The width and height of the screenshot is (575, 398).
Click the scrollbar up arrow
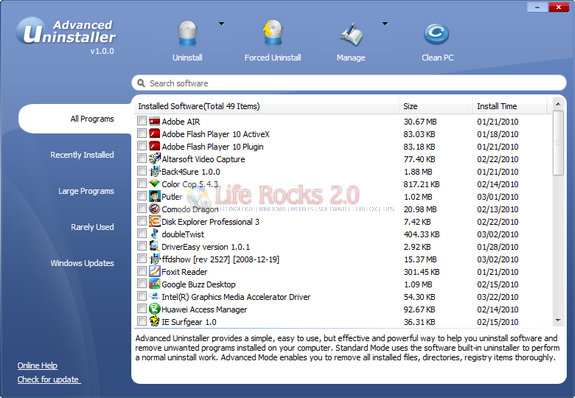[558, 104]
